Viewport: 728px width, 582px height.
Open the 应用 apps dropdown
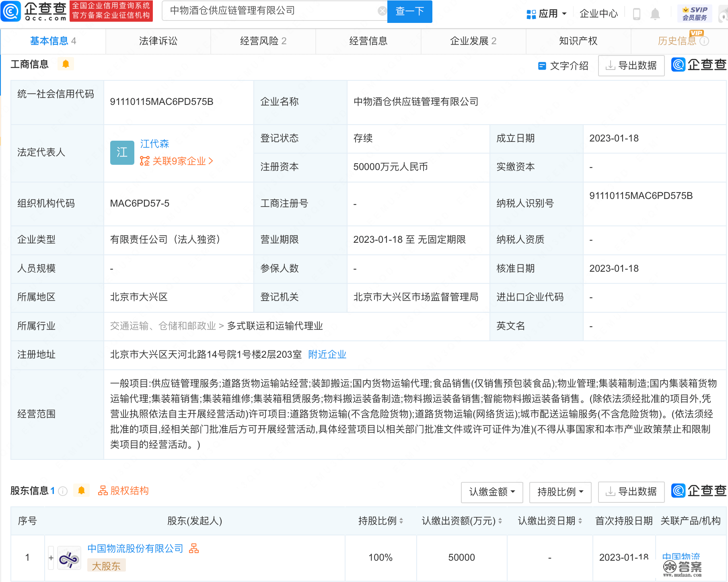tap(547, 14)
